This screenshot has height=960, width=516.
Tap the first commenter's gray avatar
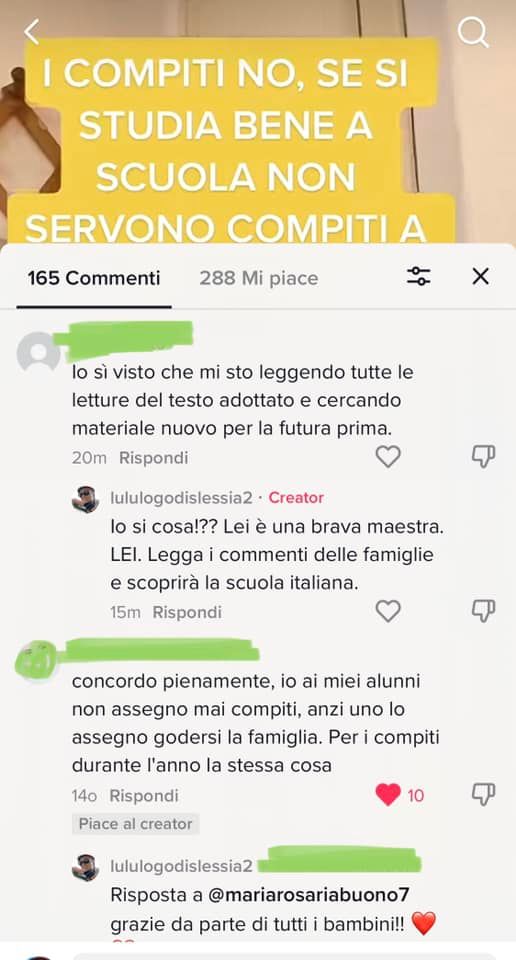[38, 352]
